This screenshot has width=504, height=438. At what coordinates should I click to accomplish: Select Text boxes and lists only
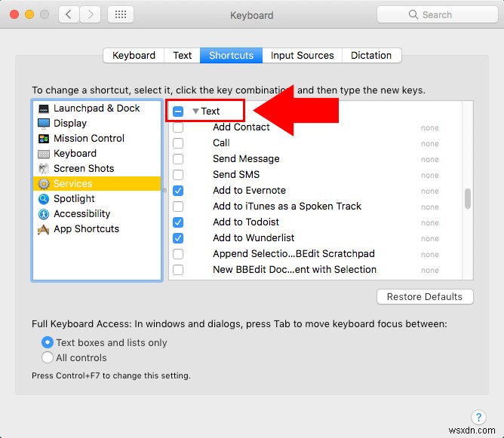pyautogui.click(x=48, y=342)
